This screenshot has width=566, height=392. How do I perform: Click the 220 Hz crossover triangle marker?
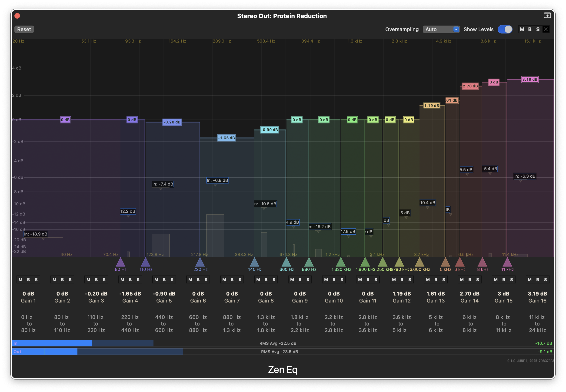tap(200, 262)
